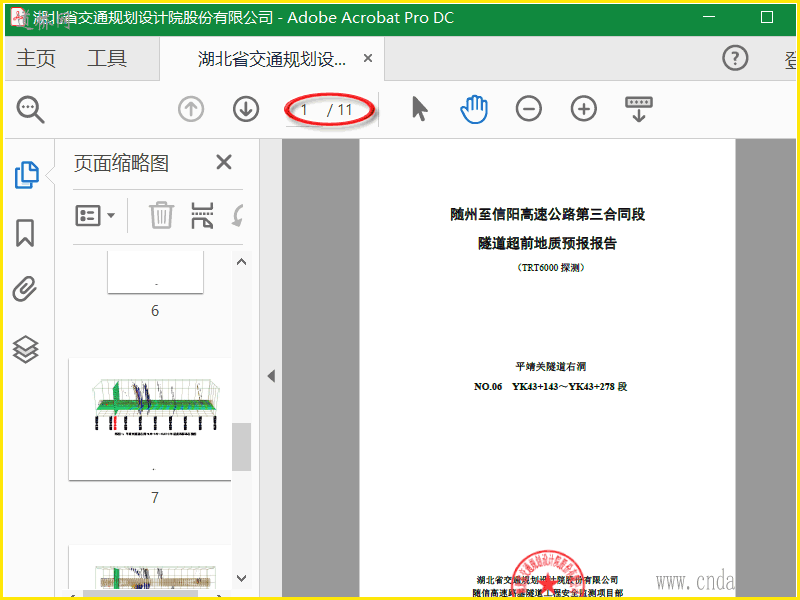Screen dimensions: 800x600
Task: Click text NO.06 YK43+143~YK43+278 段
Action: click(551, 387)
